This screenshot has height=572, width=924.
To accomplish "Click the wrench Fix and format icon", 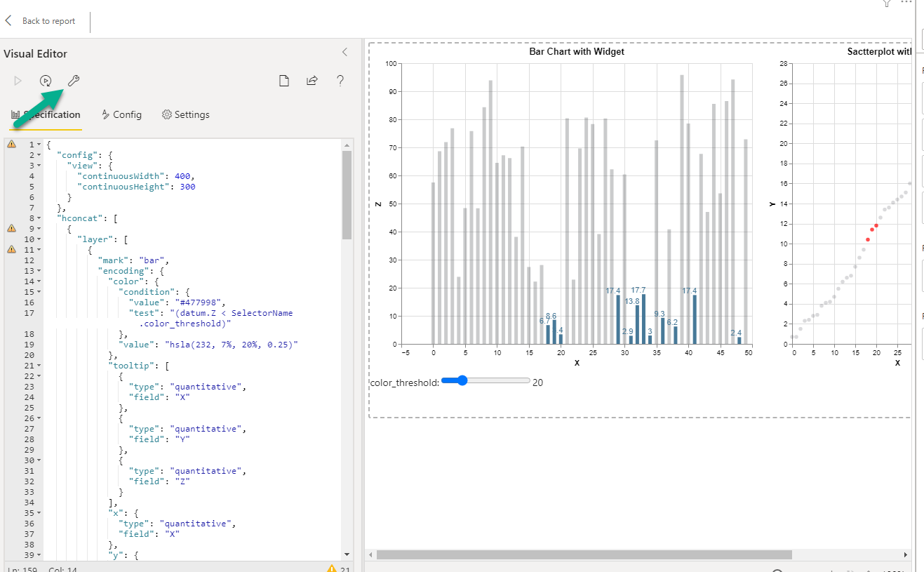I will click(74, 81).
